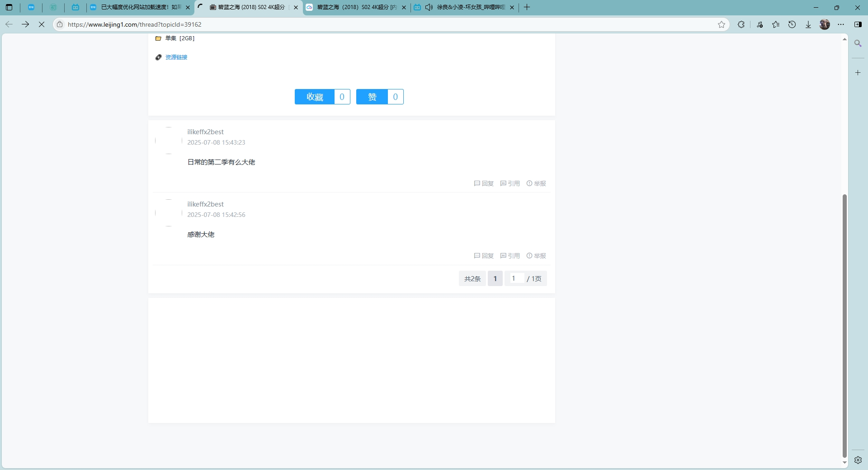This screenshot has width=868, height=470.
Task: Open the browser history clock icon
Action: 792,24
